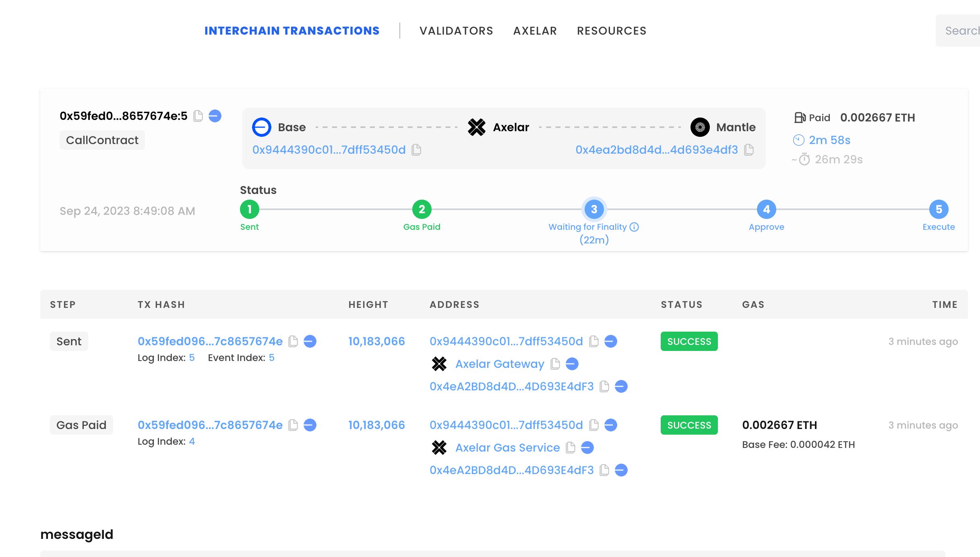980x557 pixels.
Task: Click the Mantle chain logo
Action: (x=700, y=127)
